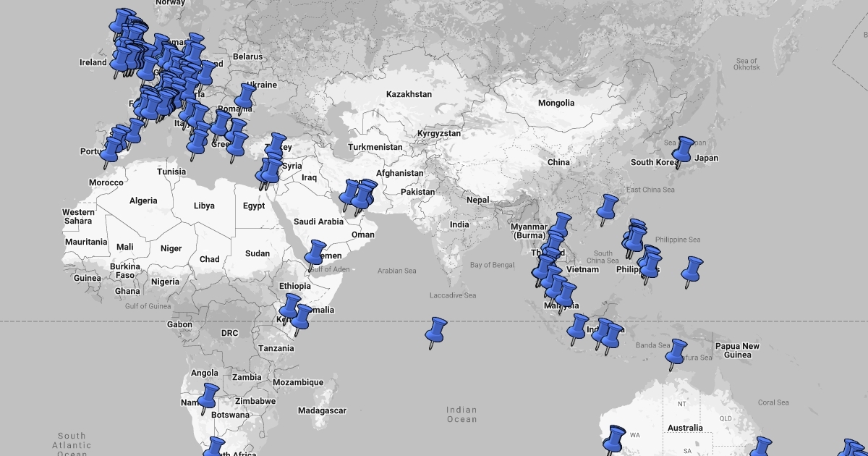Click the isolated pin east of the Philippines
Image resolution: width=868 pixels, height=456 pixels.
click(692, 271)
